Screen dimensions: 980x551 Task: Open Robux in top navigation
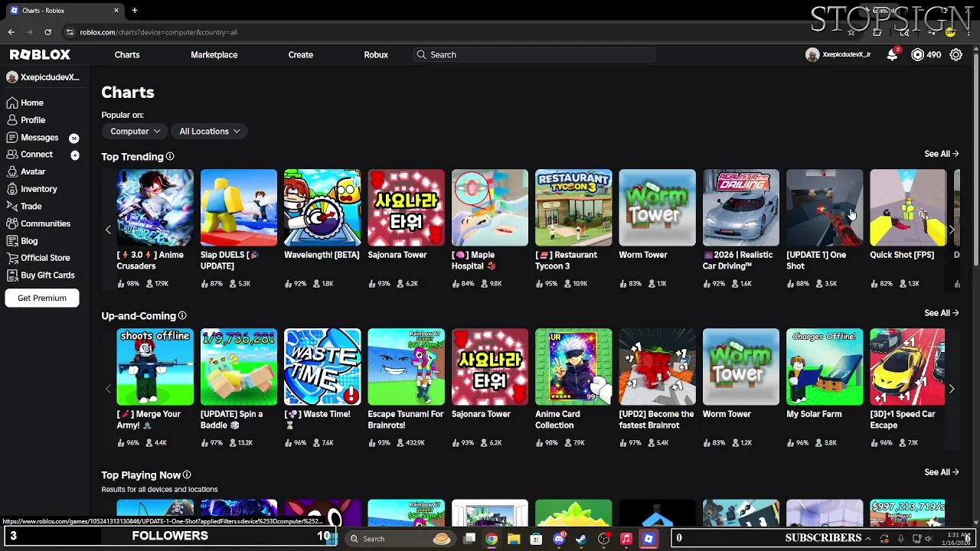pos(376,55)
